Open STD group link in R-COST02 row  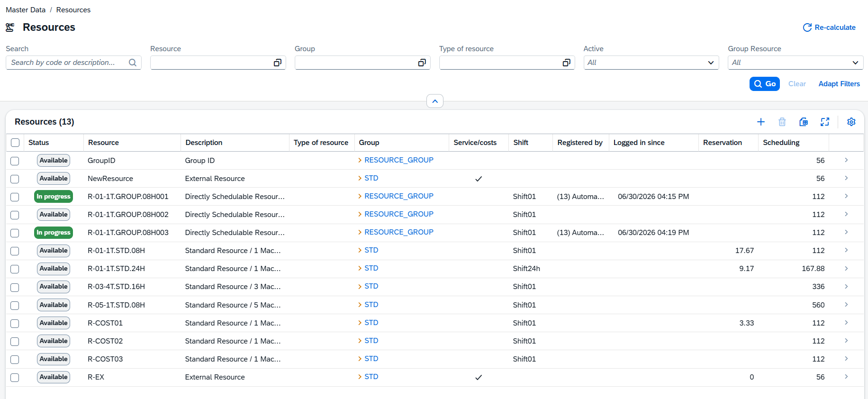click(371, 341)
